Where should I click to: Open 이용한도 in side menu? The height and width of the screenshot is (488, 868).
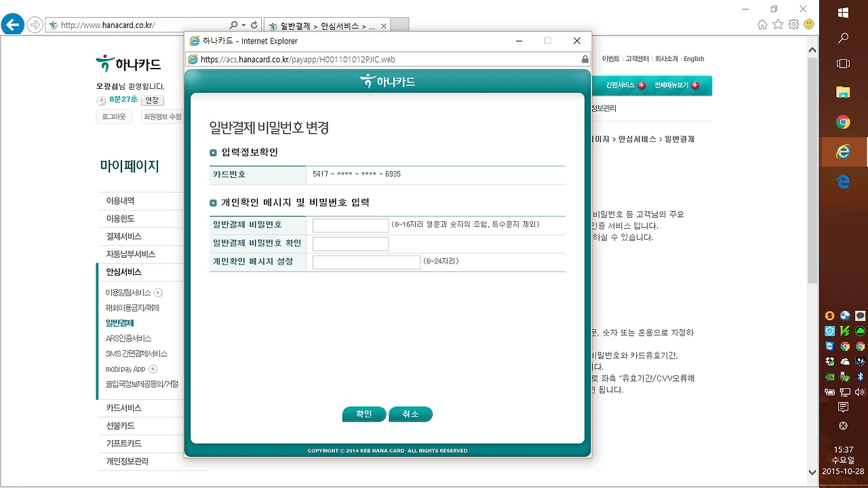121,219
